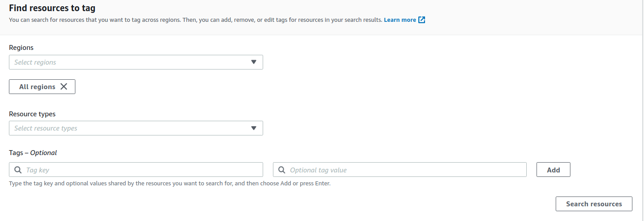This screenshot has width=644, height=221.
Task: Click the Resource types label
Action: pos(32,114)
